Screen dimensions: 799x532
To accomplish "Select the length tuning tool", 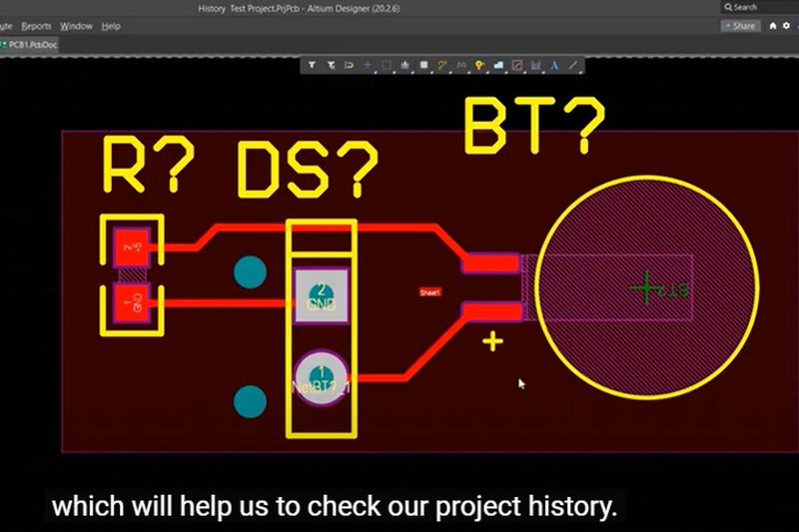I will pyautogui.click(x=461, y=65).
